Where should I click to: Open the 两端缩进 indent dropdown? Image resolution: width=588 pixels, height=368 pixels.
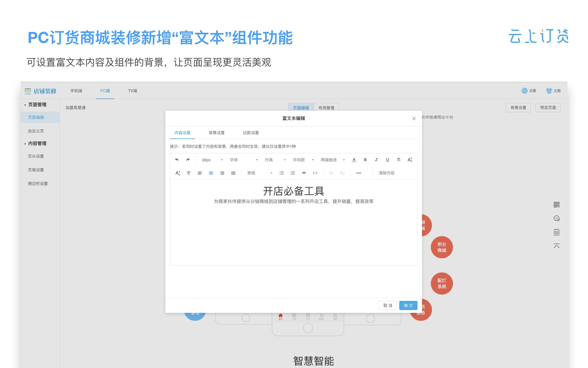[333, 160]
